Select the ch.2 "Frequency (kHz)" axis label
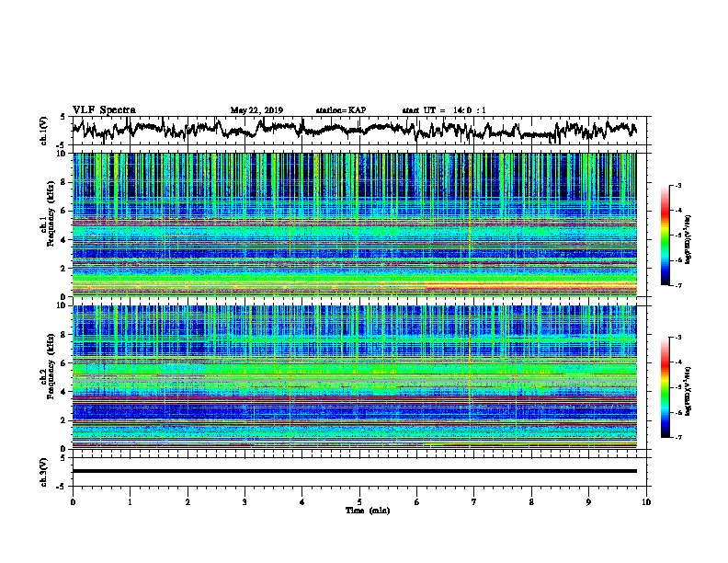 tap(51, 366)
